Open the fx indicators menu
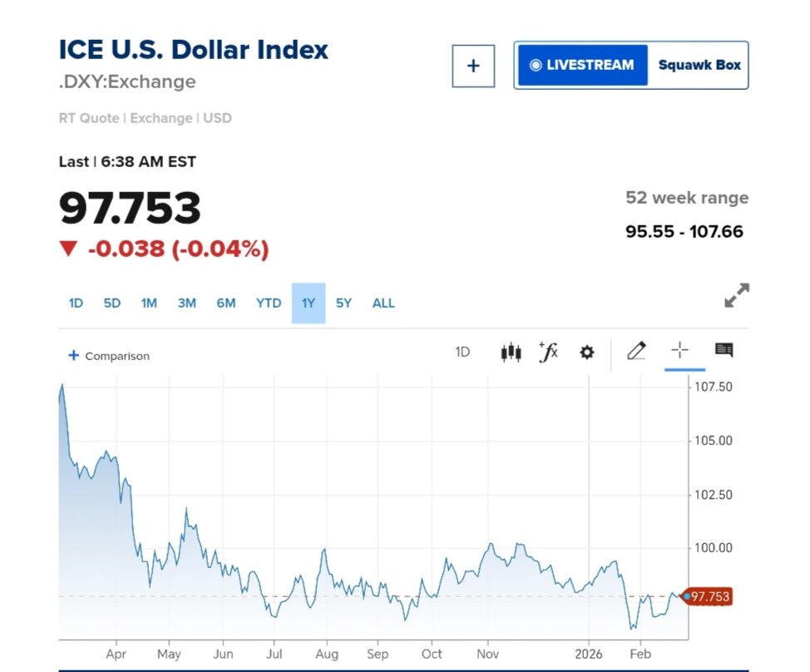 pos(548,352)
